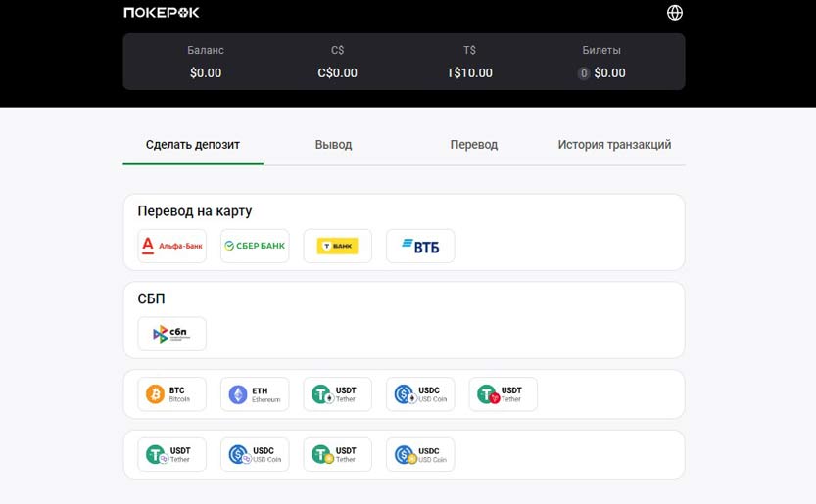Click the Баланс $0.00 value
The image size is (816, 504).
click(x=206, y=72)
